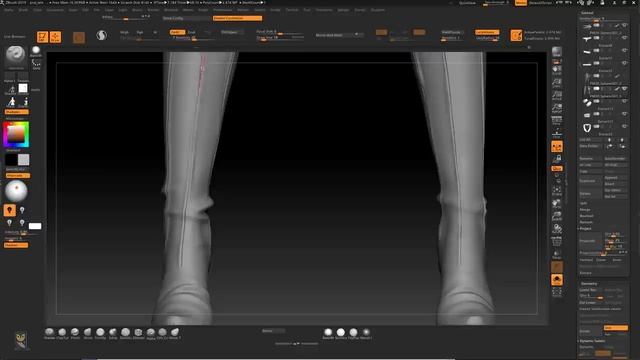Click the owl logo icon bottom left
Viewport: 640px width, 360px height.
[21, 340]
